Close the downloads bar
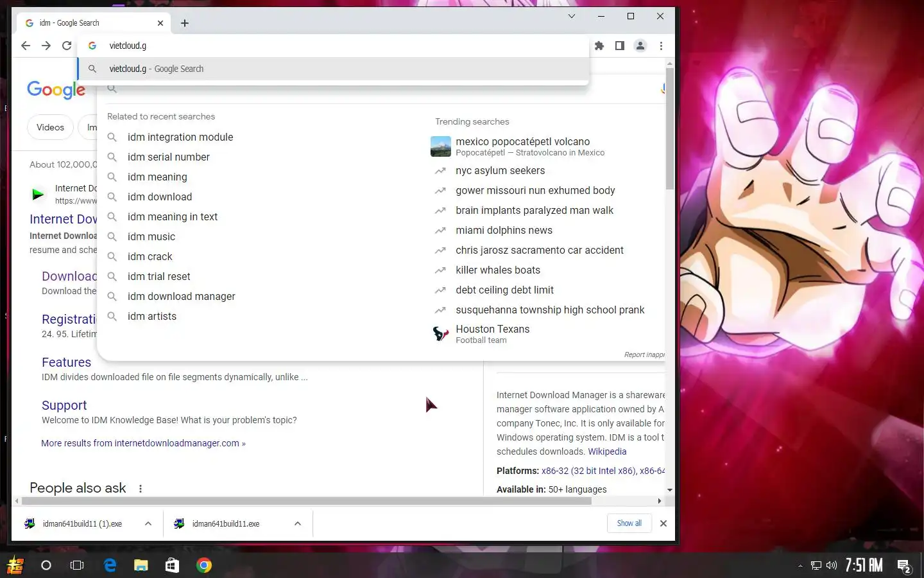Image resolution: width=924 pixels, height=578 pixels. tap(663, 523)
